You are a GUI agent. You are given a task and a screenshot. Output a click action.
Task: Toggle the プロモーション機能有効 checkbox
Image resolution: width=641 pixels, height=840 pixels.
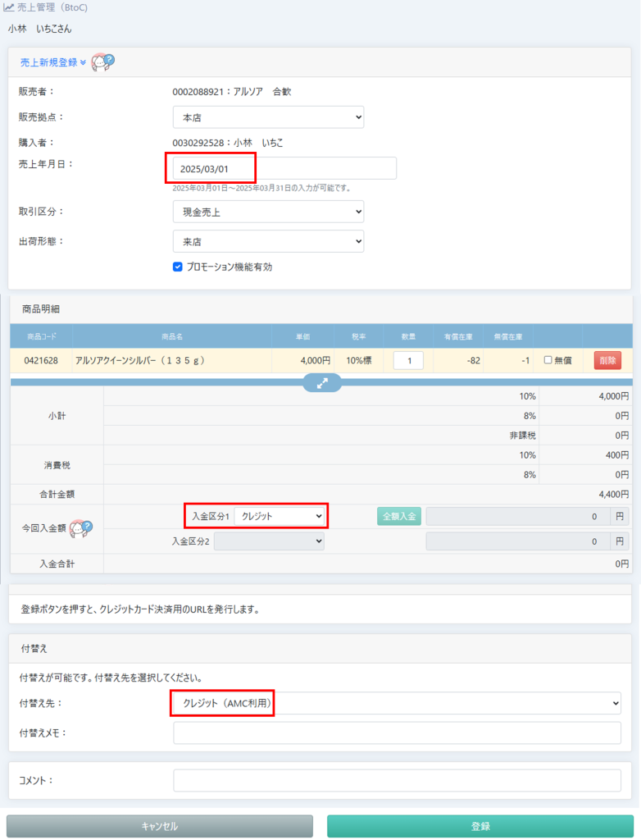click(178, 267)
